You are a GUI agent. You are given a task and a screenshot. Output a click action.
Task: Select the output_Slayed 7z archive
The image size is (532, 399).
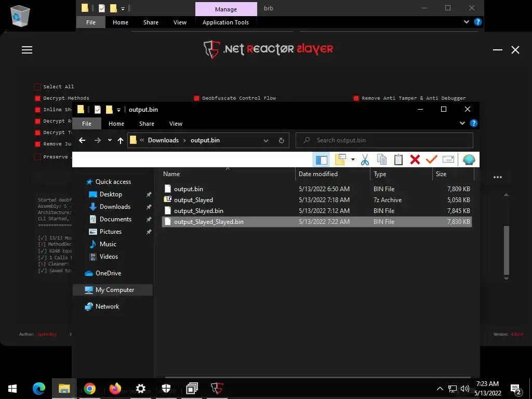pyautogui.click(x=317, y=200)
